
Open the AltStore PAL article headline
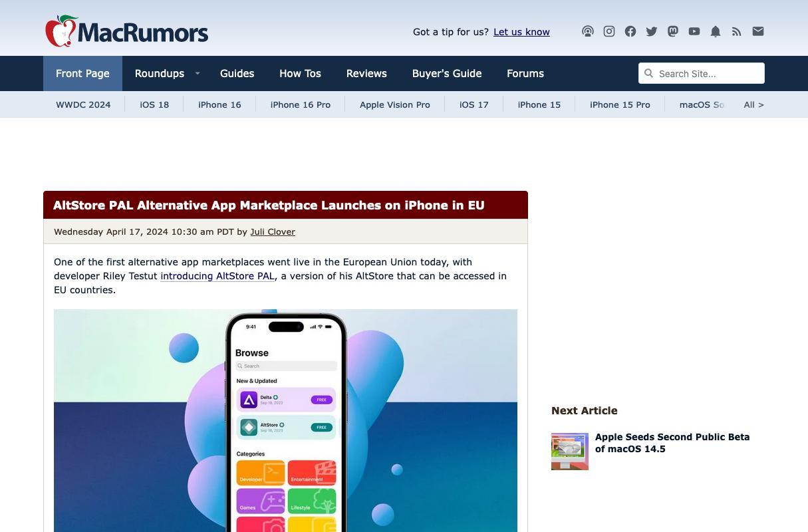269,205
